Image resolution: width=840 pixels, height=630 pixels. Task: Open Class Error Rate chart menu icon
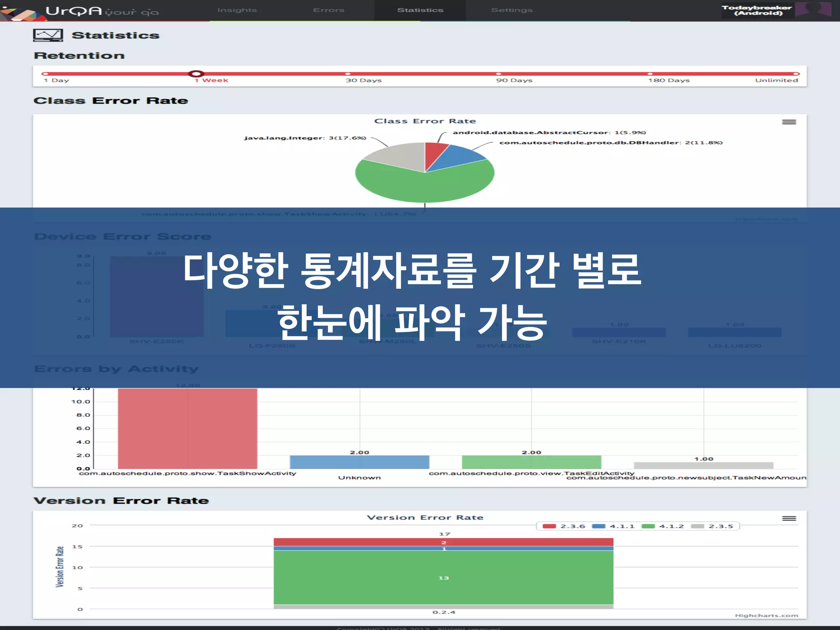(x=789, y=122)
